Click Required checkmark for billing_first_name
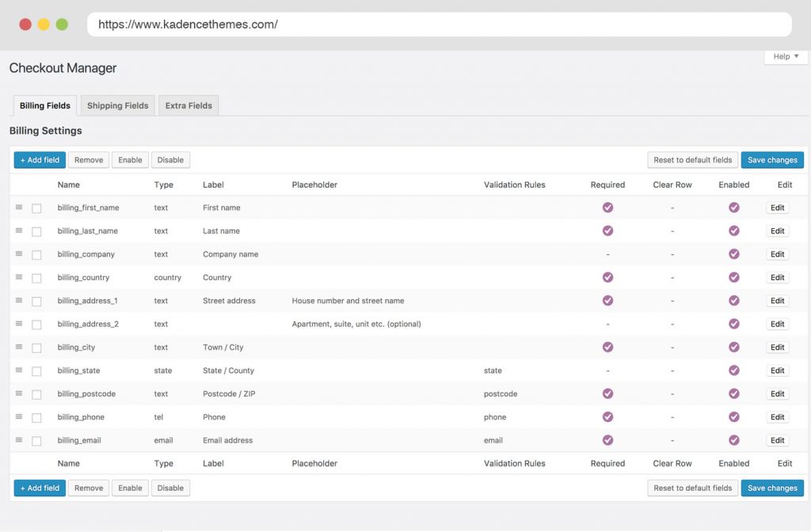The width and height of the screenshot is (811, 532). pyautogui.click(x=607, y=207)
